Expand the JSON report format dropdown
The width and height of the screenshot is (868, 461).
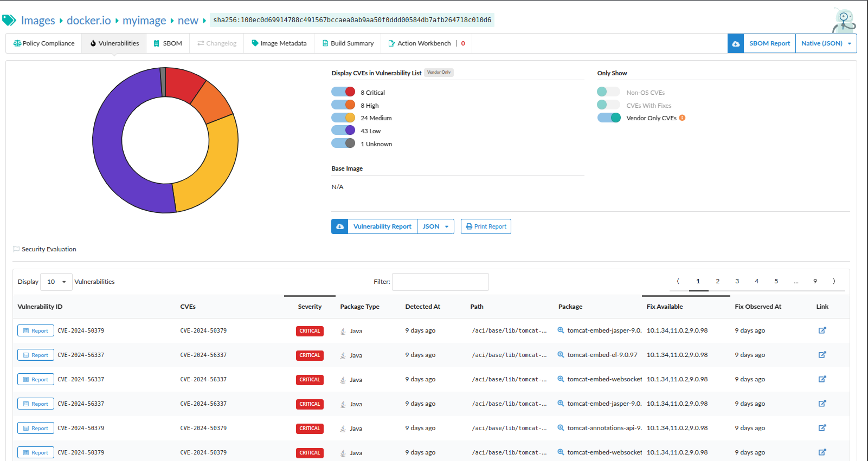click(435, 226)
